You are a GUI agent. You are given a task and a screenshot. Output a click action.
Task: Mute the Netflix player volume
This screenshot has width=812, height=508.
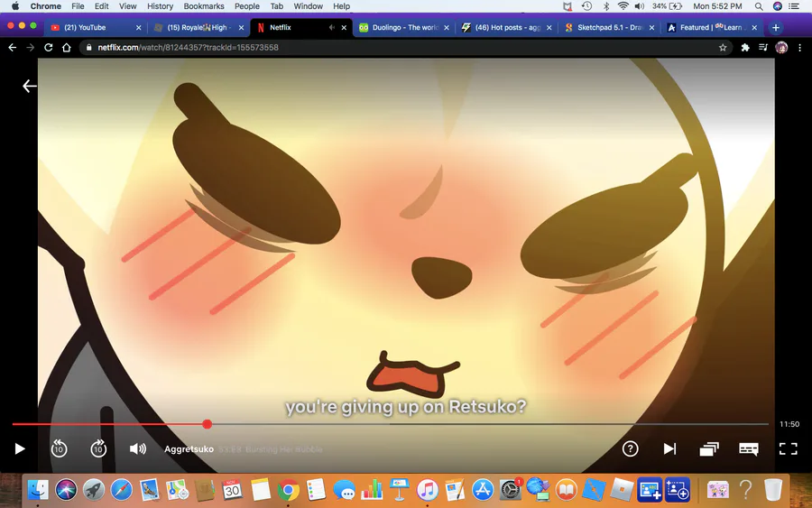(138, 448)
